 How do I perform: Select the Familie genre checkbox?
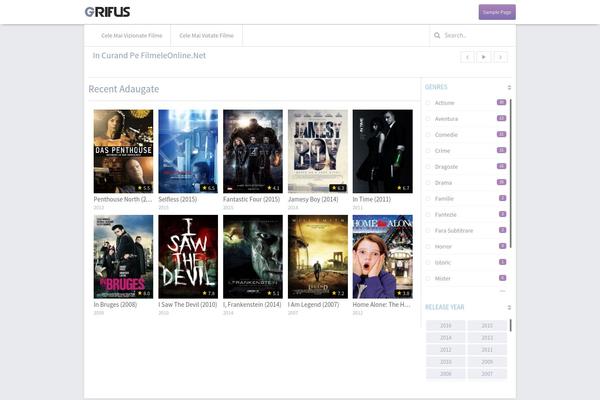tap(428, 199)
